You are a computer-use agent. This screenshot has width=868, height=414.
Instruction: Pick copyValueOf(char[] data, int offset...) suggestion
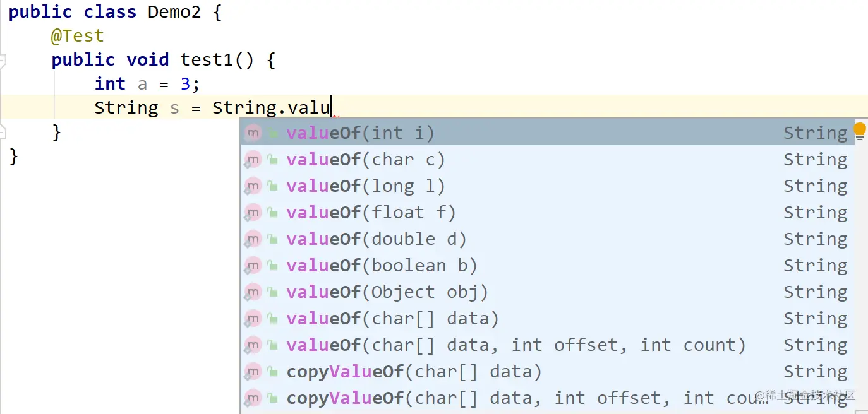click(547, 398)
